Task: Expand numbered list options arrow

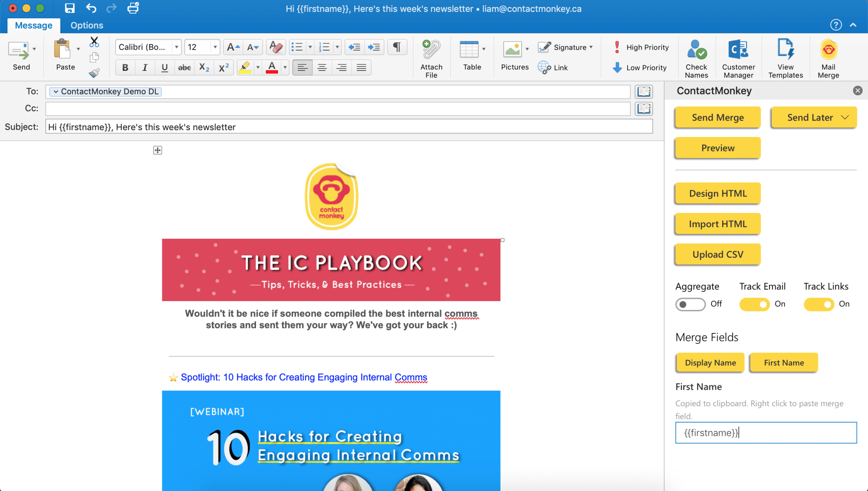Action: coord(337,47)
